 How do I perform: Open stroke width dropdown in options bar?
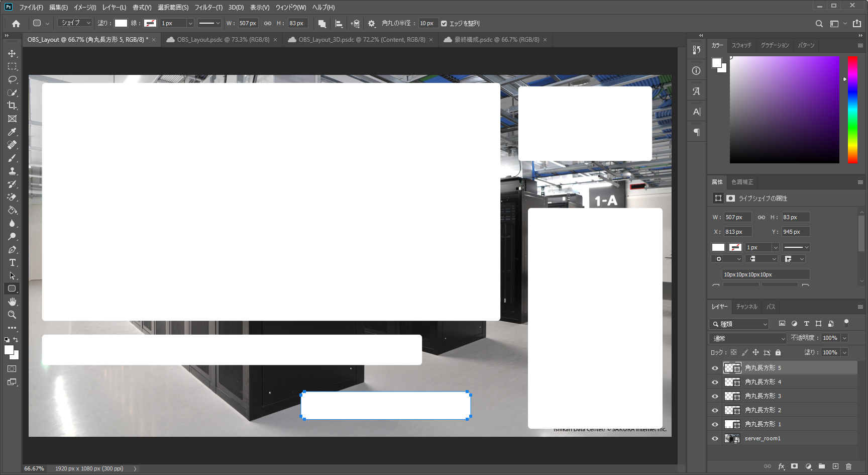click(x=190, y=23)
